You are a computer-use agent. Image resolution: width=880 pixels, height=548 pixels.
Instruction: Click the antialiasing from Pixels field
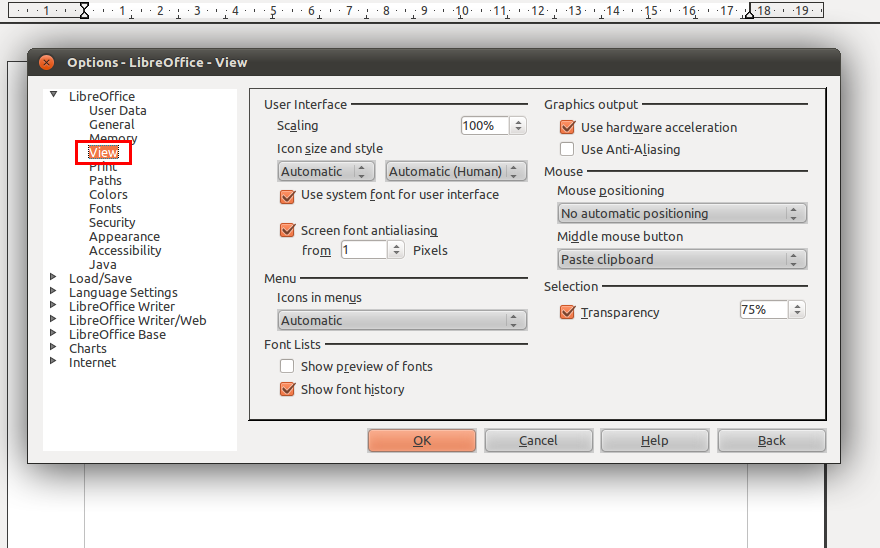click(x=364, y=250)
